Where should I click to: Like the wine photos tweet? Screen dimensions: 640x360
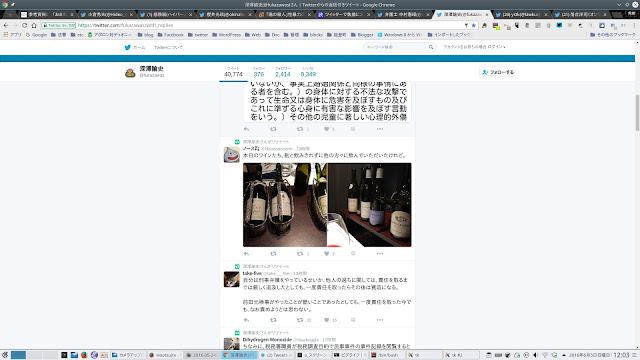(x=327, y=253)
